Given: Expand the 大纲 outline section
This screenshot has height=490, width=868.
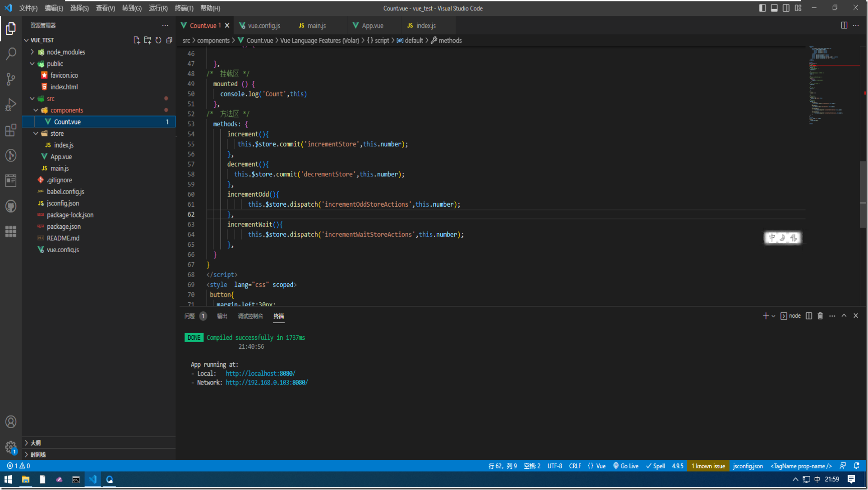Looking at the screenshot, I should coord(99,443).
